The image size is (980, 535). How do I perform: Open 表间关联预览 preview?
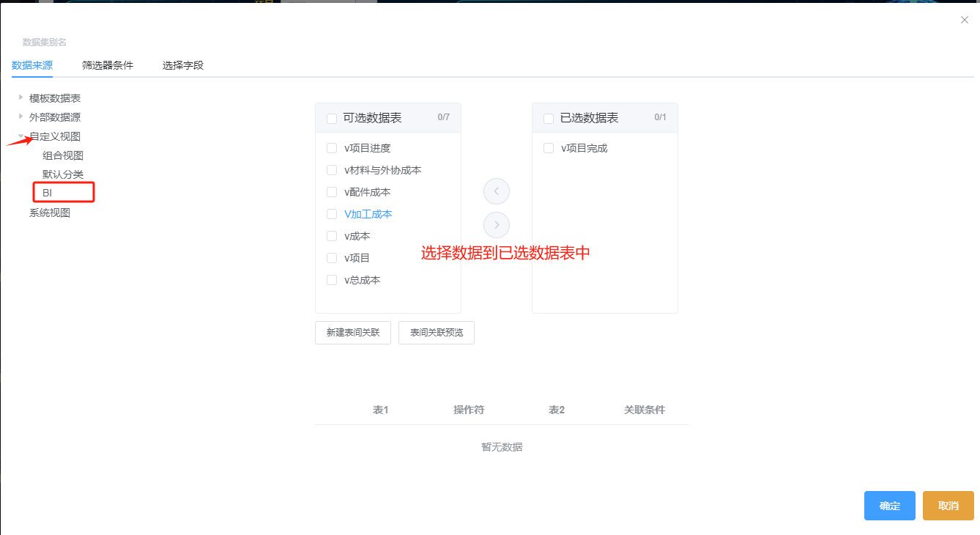point(437,333)
